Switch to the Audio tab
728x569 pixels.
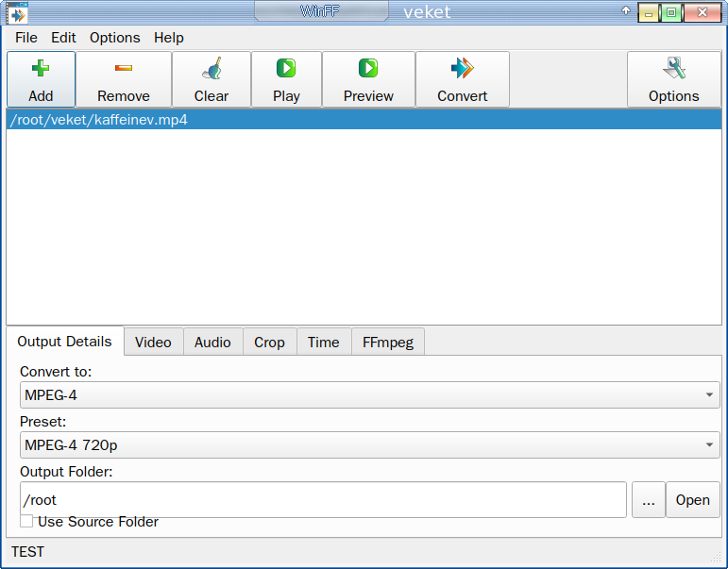point(212,343)
